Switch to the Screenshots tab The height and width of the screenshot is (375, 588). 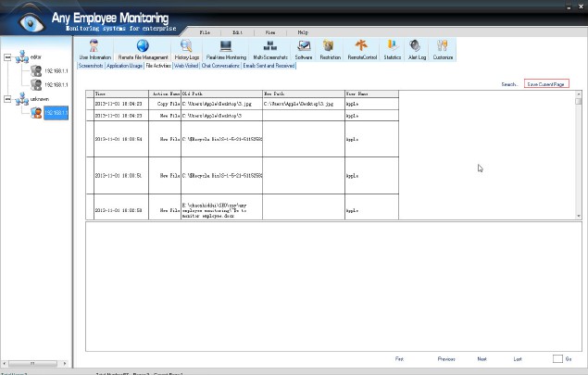pyautogui.click(x=91, y=66)
